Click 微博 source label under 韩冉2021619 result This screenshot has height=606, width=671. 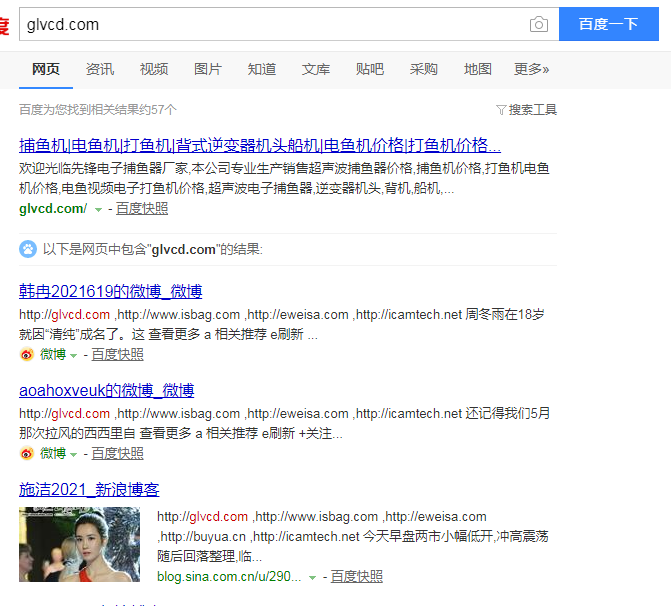pos(53,354)
